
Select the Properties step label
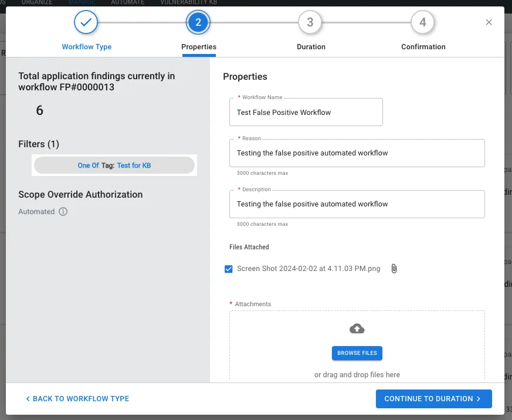(199, 47)
